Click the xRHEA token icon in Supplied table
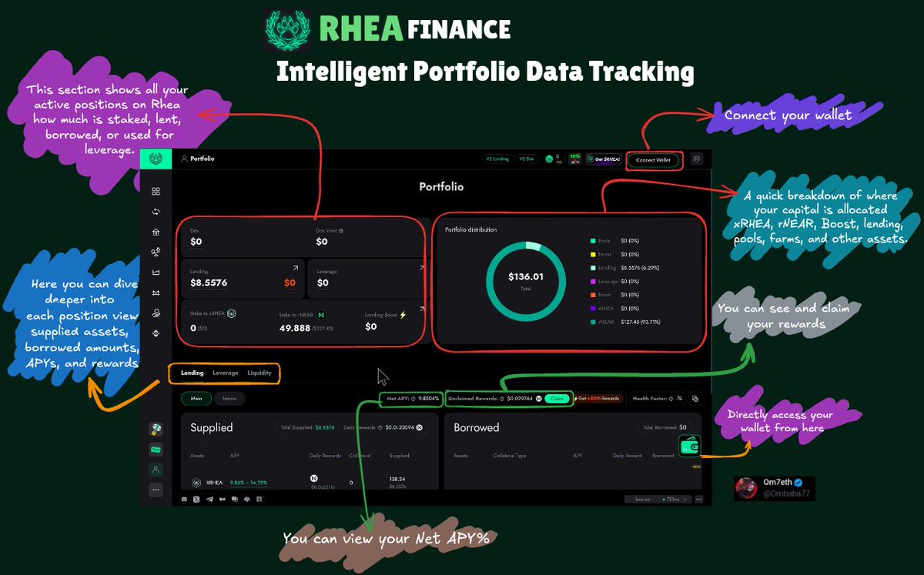Screen dimensions: 924x575 (196, 483)
